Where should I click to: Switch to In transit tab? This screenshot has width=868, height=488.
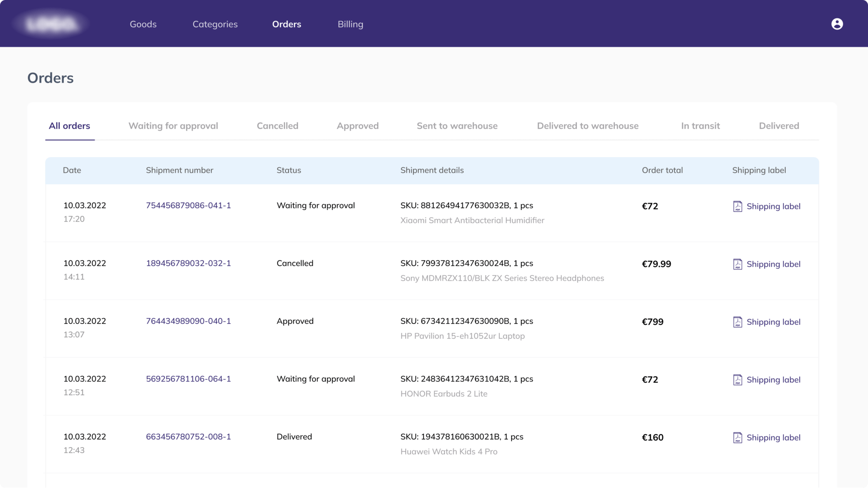click(x=700, y=126)
